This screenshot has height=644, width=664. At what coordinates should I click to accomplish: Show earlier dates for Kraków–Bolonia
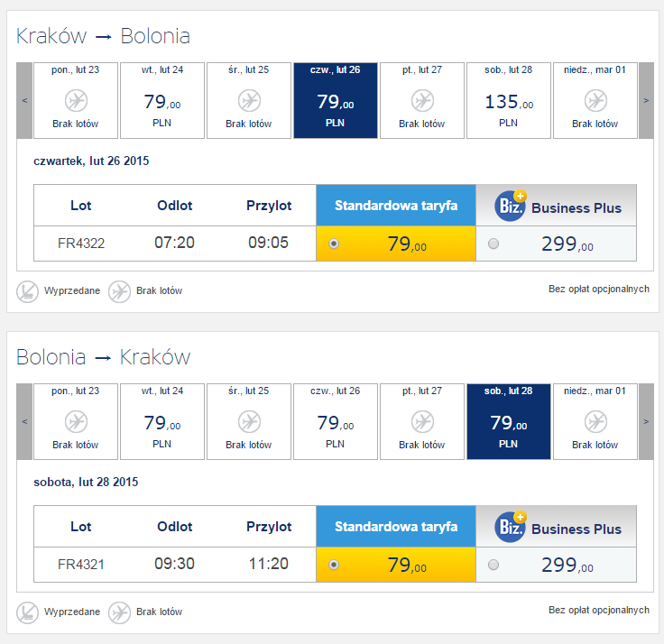point(24,100)
